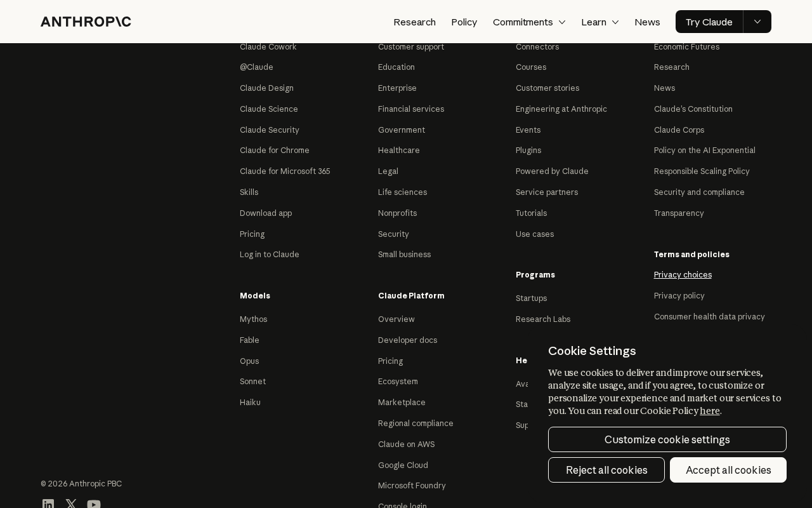Image resolution: width=812 pixels, height=508 pixels.
Task: Open the arrow dropdown beside Try Claude
Action: click(757, 22)
